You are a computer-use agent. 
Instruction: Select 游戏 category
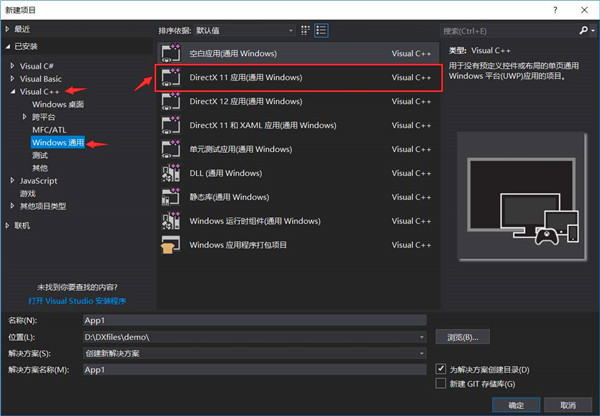click(28, 193)
